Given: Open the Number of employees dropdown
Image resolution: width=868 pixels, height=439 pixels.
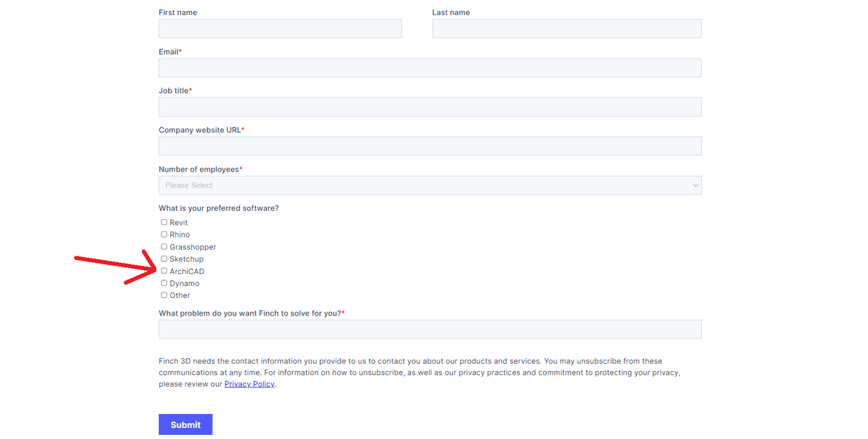Looking at the screenshot, I should point(430,185).
